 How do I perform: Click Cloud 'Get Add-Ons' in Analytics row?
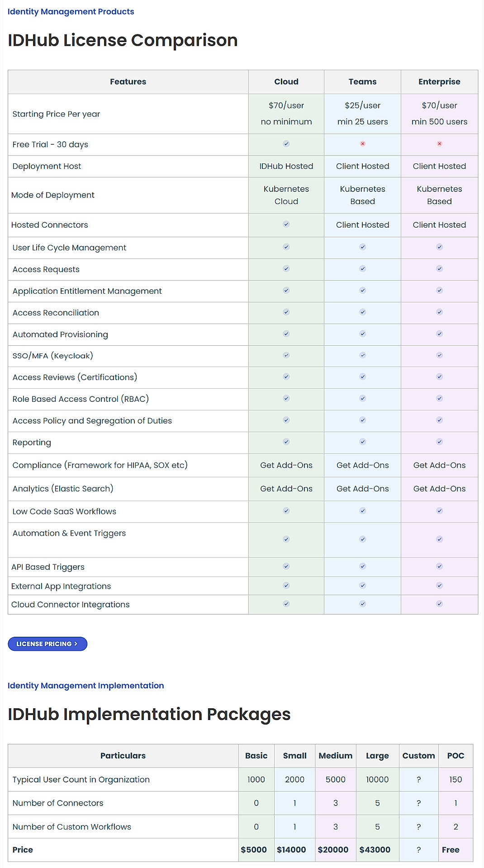tap(286, 489)
